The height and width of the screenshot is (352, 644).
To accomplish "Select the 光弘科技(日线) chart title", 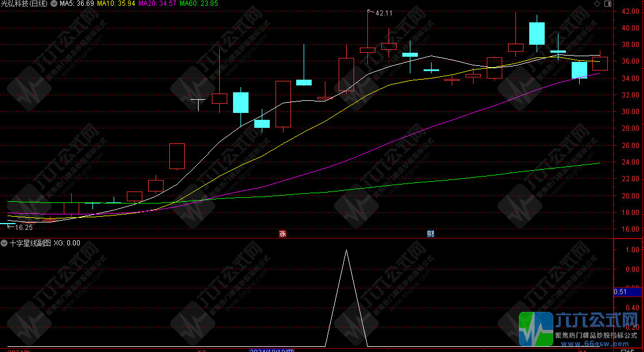I will [24, 3].
